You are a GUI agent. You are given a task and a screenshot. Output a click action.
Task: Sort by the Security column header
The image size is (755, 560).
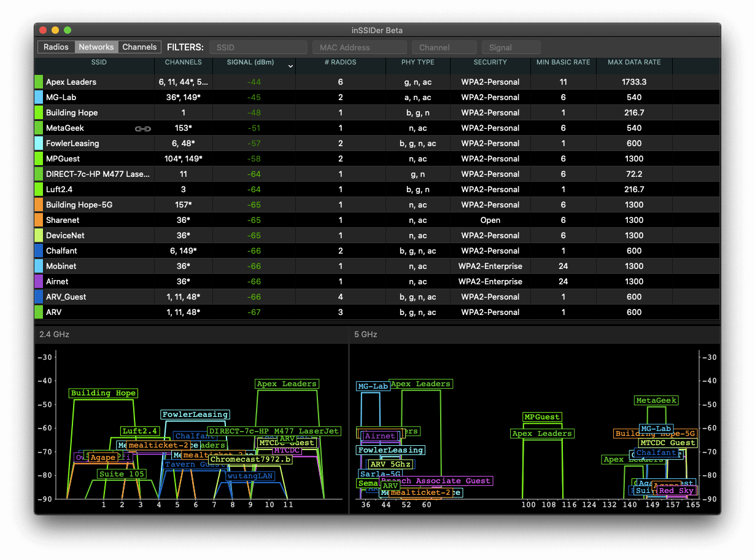490,62
